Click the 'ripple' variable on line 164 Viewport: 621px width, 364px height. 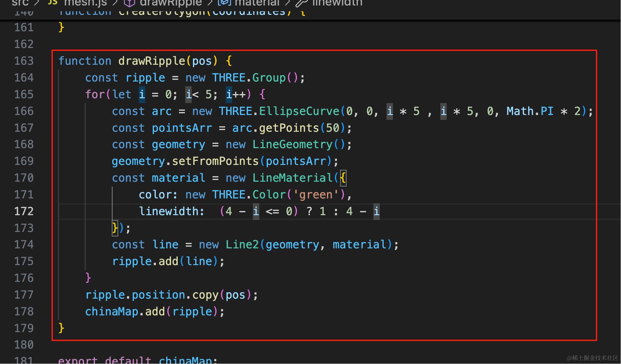[x=145, y=78]
